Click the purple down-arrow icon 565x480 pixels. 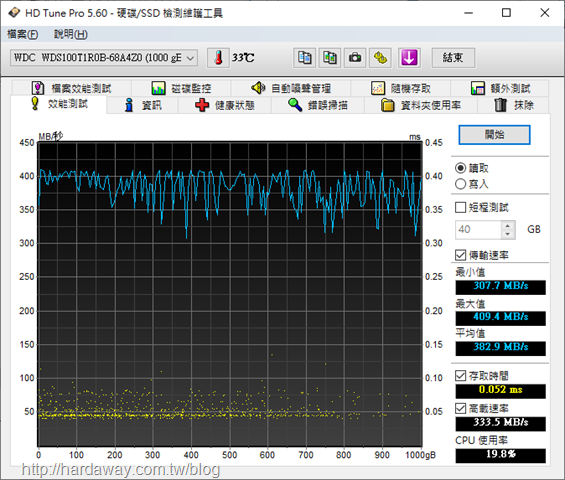409,58
